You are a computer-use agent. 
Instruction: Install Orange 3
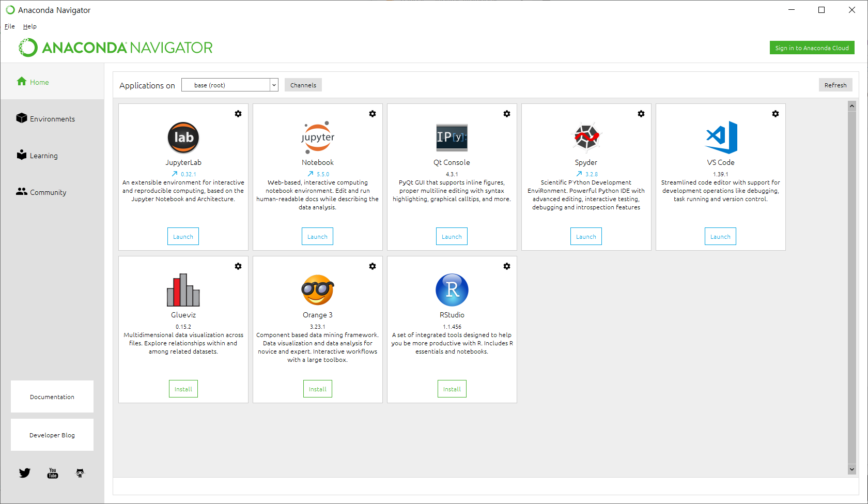[318, 389]
